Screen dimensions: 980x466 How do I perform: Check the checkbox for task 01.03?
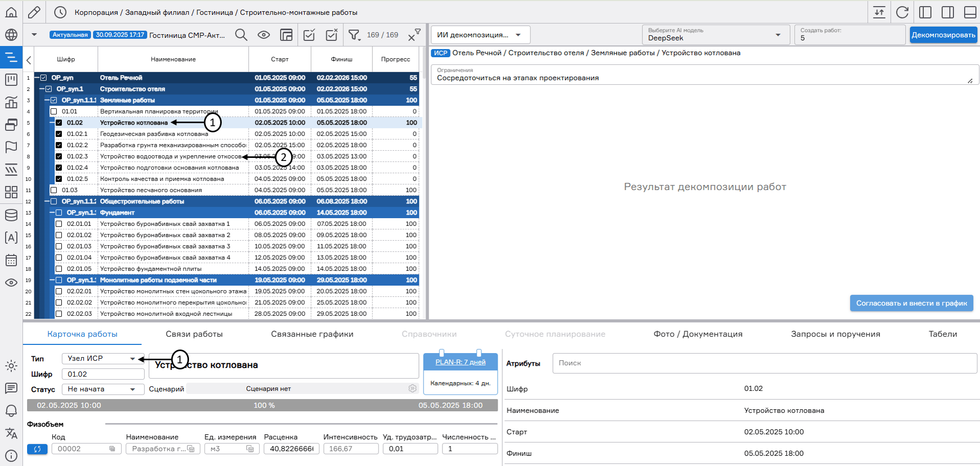tap(54, 190)
